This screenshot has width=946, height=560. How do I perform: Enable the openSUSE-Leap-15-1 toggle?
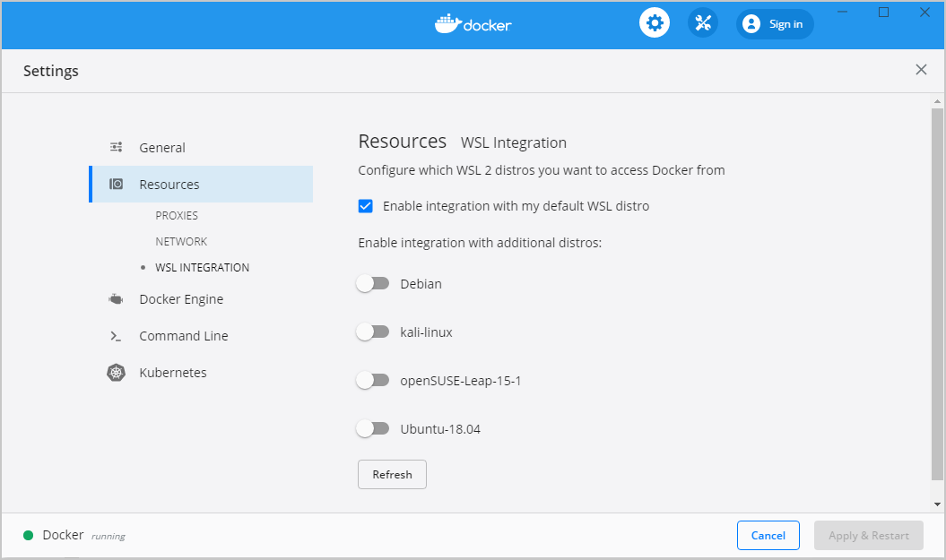373,379
